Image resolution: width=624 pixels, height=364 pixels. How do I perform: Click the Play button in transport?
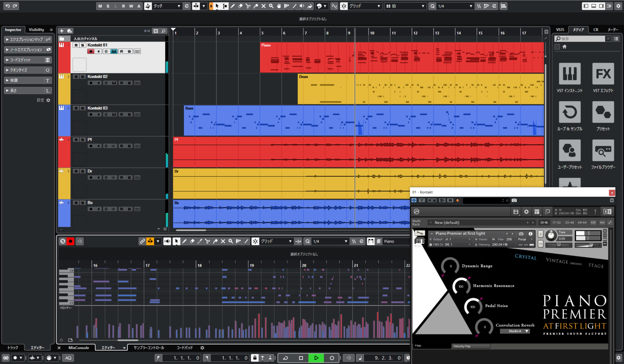pyautogui.click(x=316, y=358)
